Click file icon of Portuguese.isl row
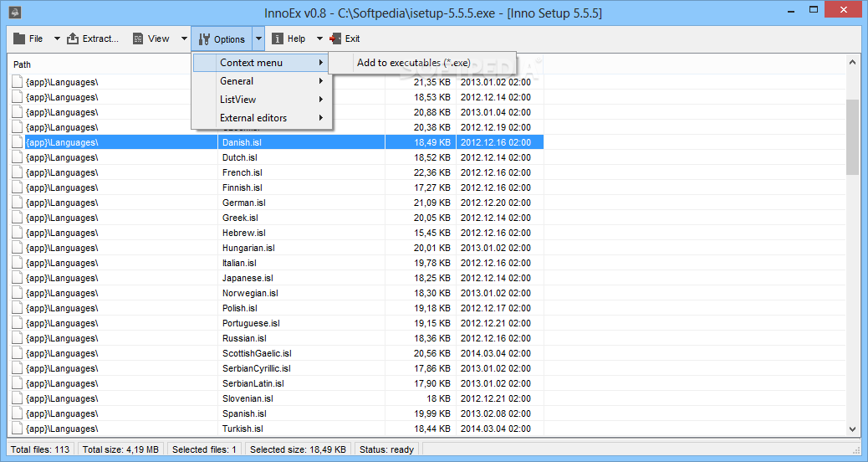The height and width of the screenshot is (462, 868). click(x=18, y=324)
